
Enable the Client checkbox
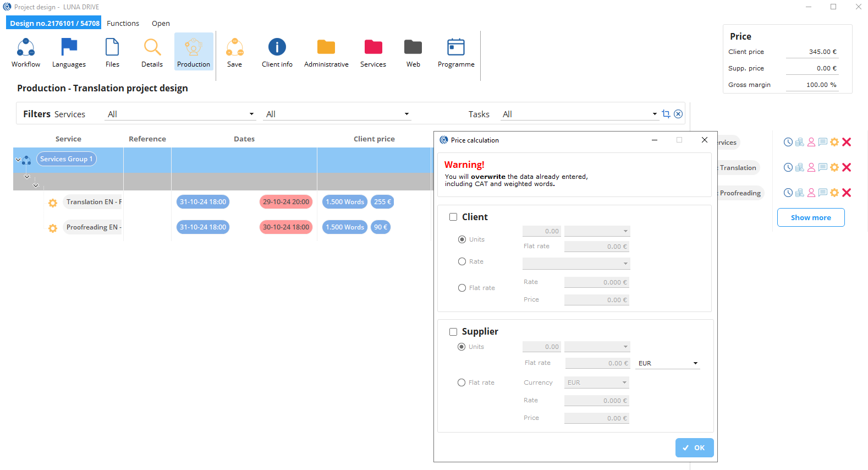pyautogui.click(x=453, y=217)
